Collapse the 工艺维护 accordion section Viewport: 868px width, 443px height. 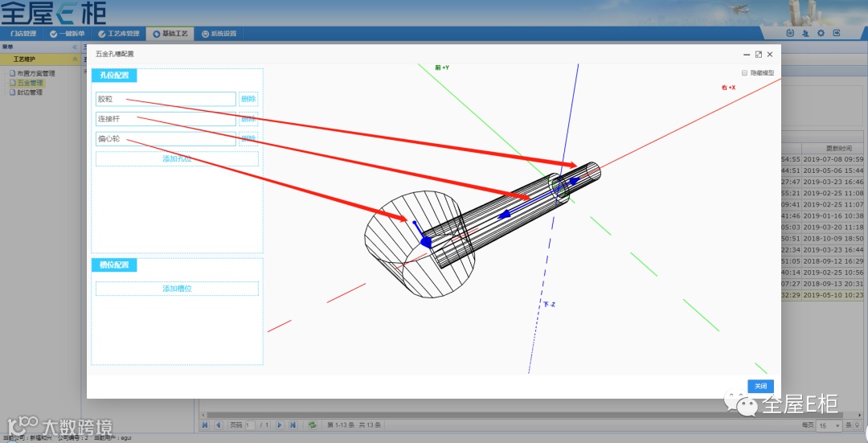click(x=75, y=59)
